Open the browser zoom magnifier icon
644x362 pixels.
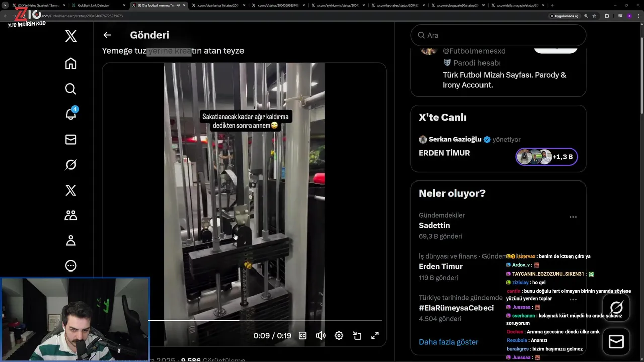586,16
